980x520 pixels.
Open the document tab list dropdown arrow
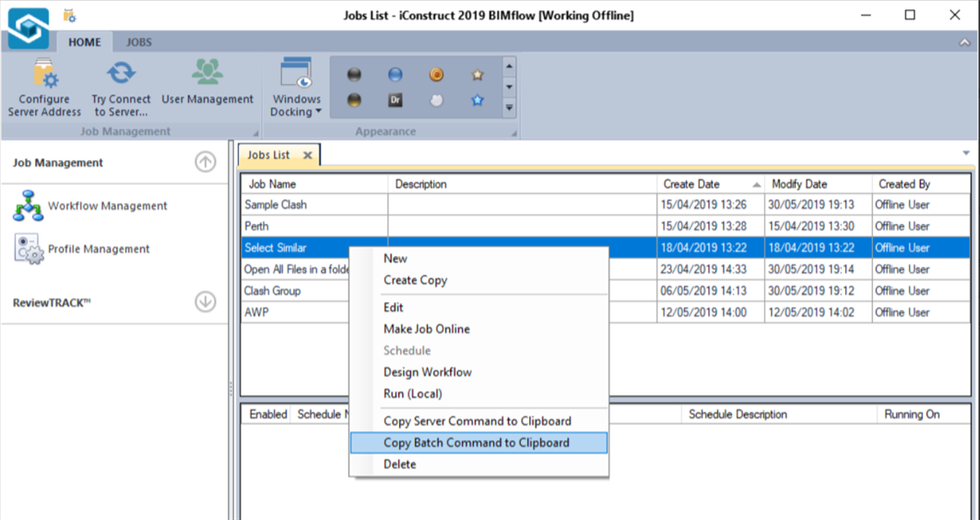(965, 153)
